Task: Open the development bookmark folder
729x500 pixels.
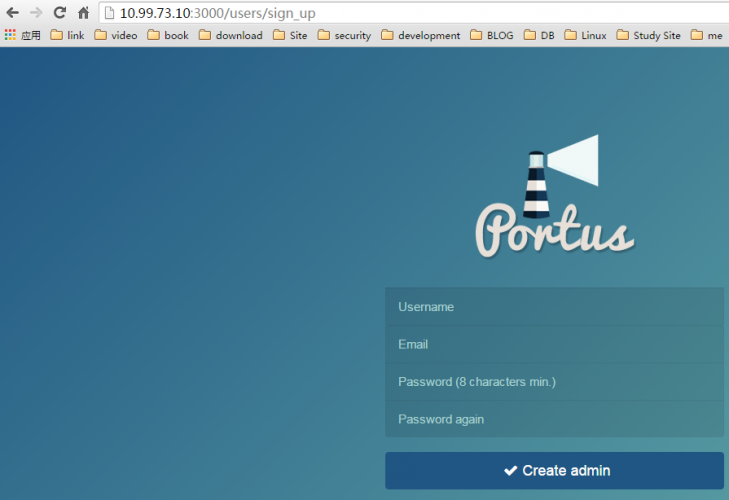Action: pyautogui.click(x=420, y=35)
